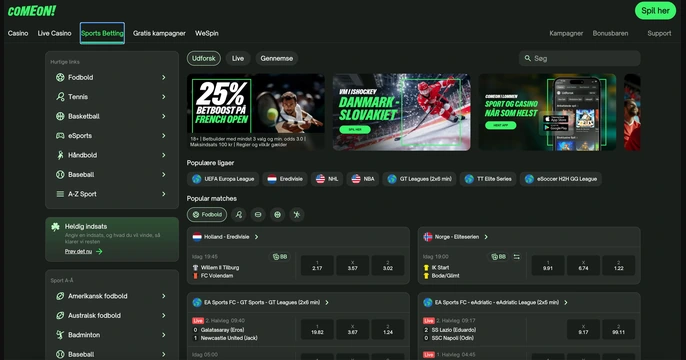Click the eSports controller icon

[x=60, y=136]
